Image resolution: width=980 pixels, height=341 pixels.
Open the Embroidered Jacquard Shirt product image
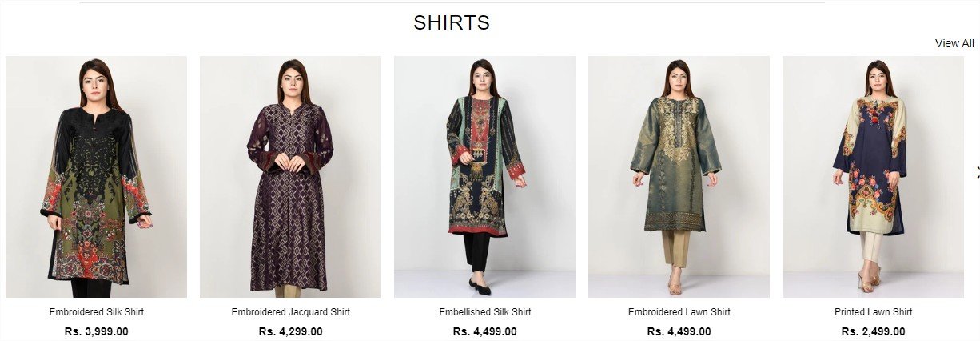[x=290, y=177]
